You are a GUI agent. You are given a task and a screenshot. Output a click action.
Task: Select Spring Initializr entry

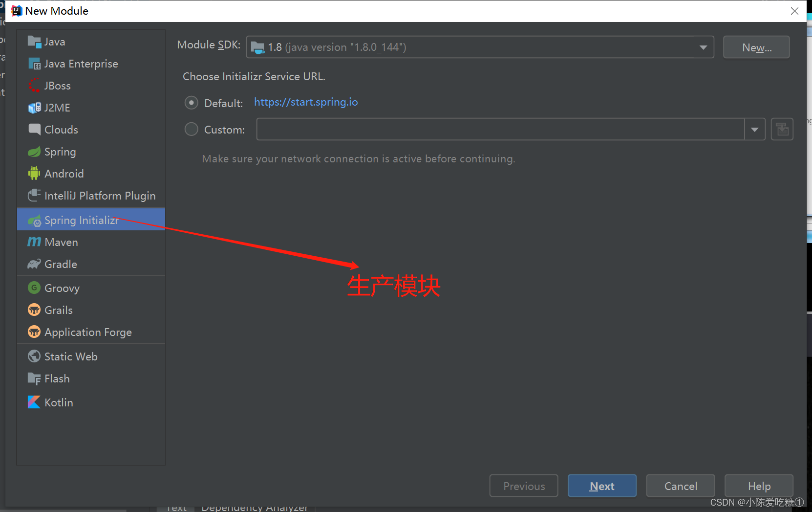click(x=91, y=220)
